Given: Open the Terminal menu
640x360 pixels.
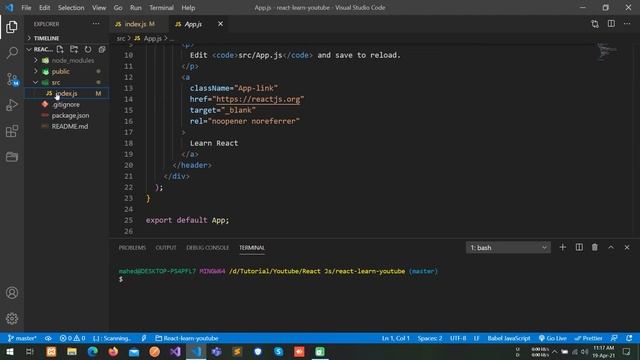Looking at the screenshot, I should [x=161, y=8].
